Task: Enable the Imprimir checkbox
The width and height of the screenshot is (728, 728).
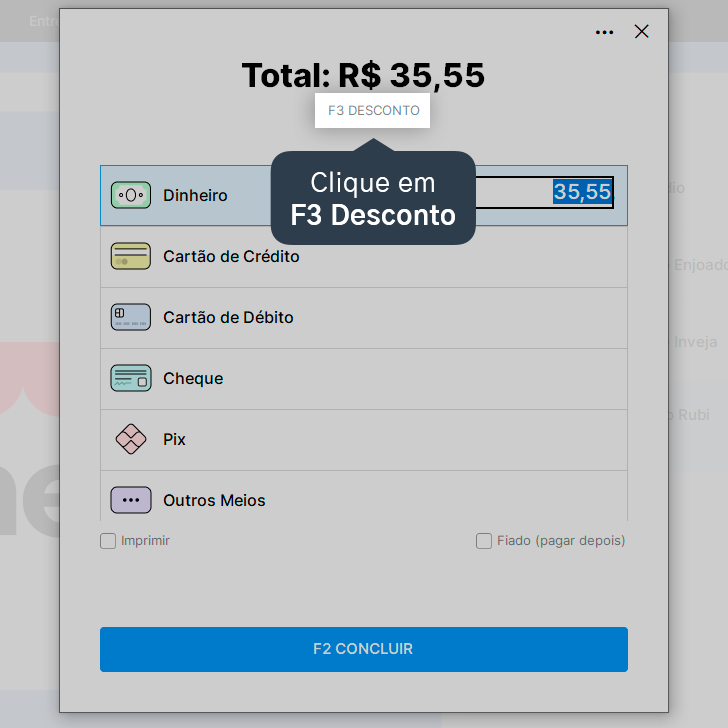Action: 108,541
